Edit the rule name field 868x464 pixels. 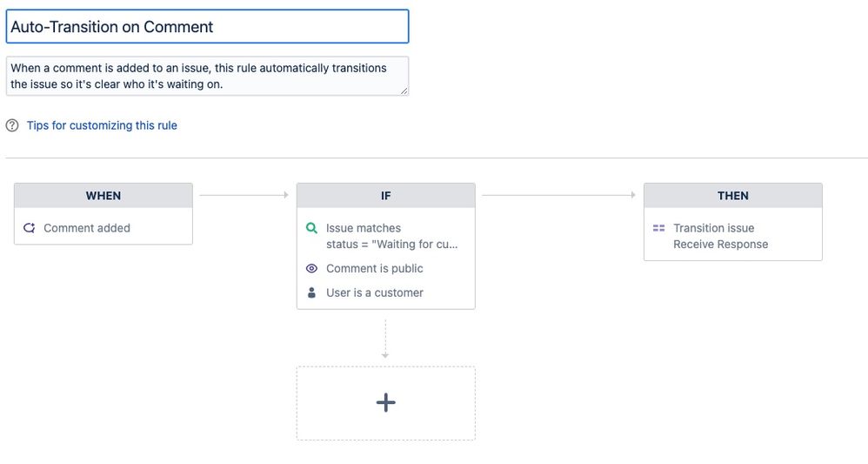tap(207, 27)
